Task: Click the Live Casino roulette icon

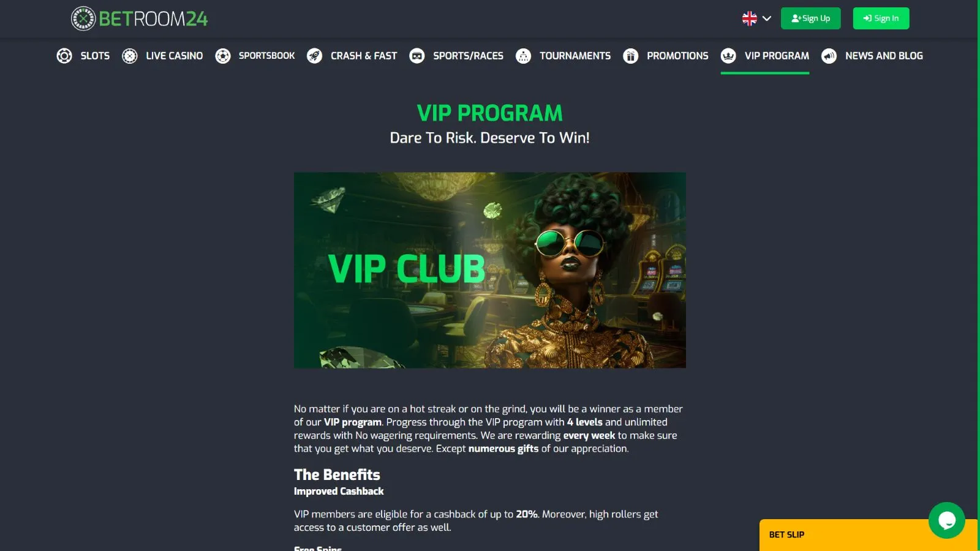Action: pyautogui.click(x=130, y=56)
